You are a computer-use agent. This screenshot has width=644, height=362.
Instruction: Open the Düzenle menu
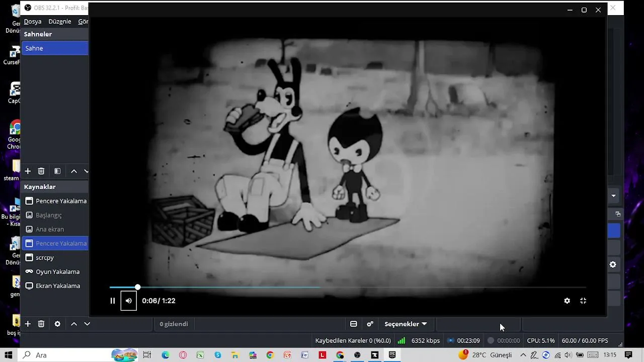click(60, 22)
